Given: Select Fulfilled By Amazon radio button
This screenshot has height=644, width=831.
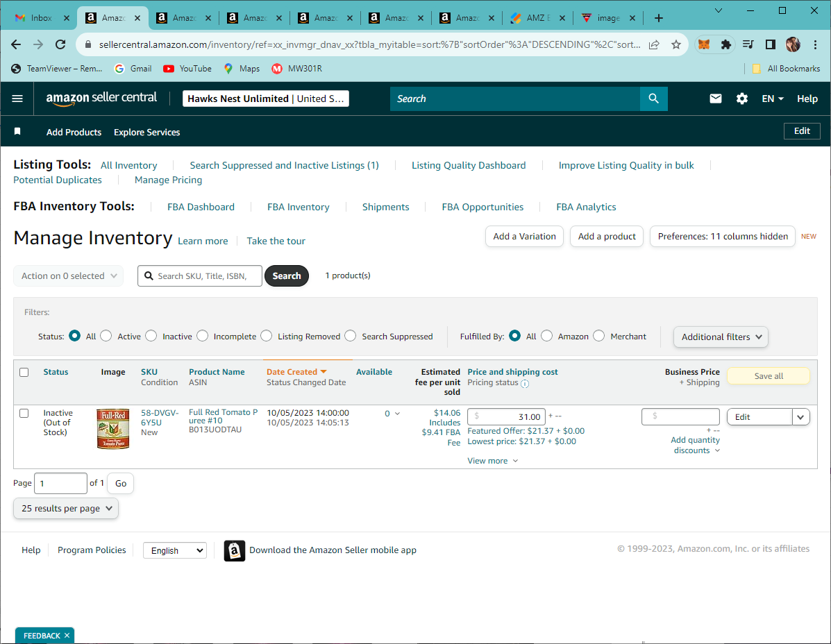Looking at the screenshot, I should 547,336.
